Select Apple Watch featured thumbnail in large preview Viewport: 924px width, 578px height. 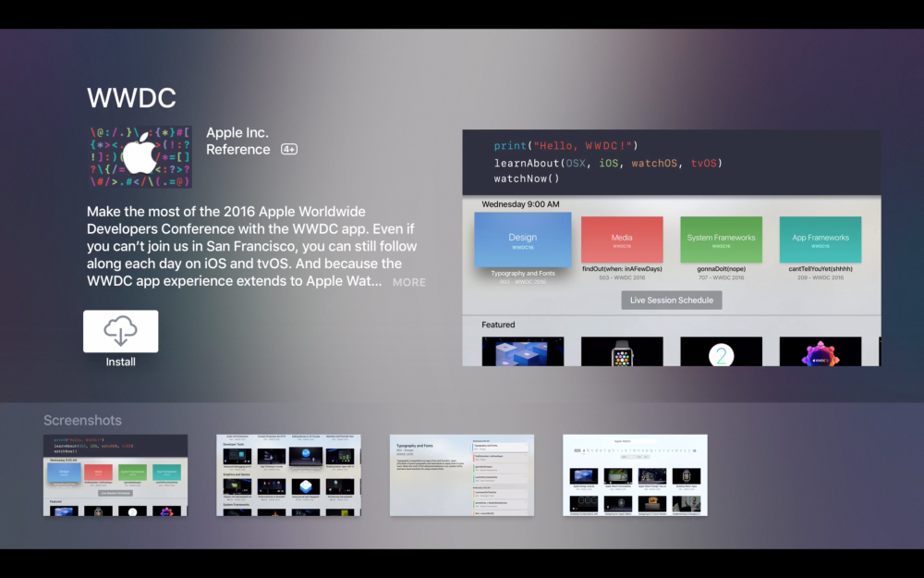pyautogui.click(x=622, y=351)
